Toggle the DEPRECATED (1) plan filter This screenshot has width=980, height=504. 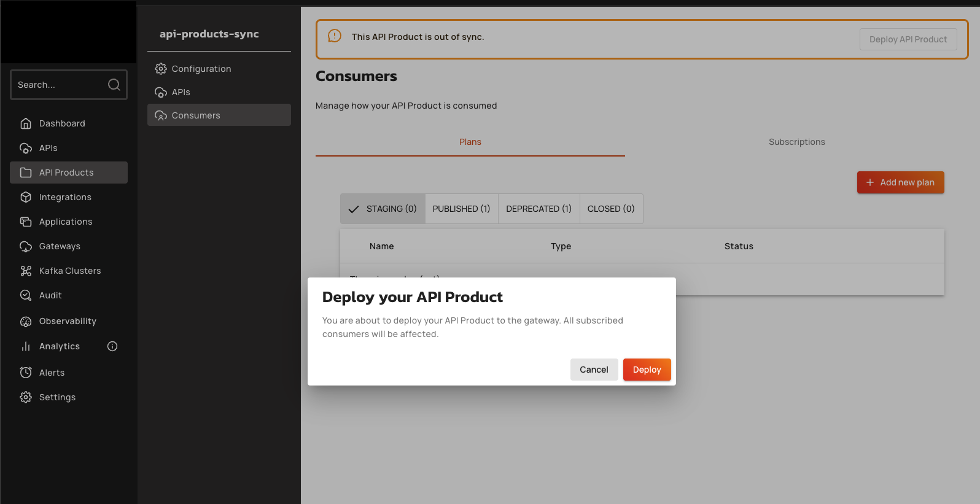[x=539, y=209]
